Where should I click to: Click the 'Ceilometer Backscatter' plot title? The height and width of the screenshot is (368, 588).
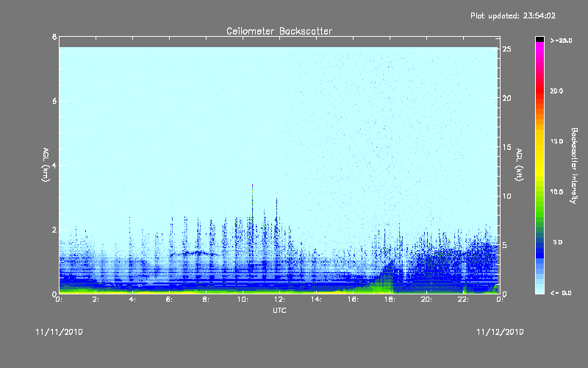click(x=279, y=31)
